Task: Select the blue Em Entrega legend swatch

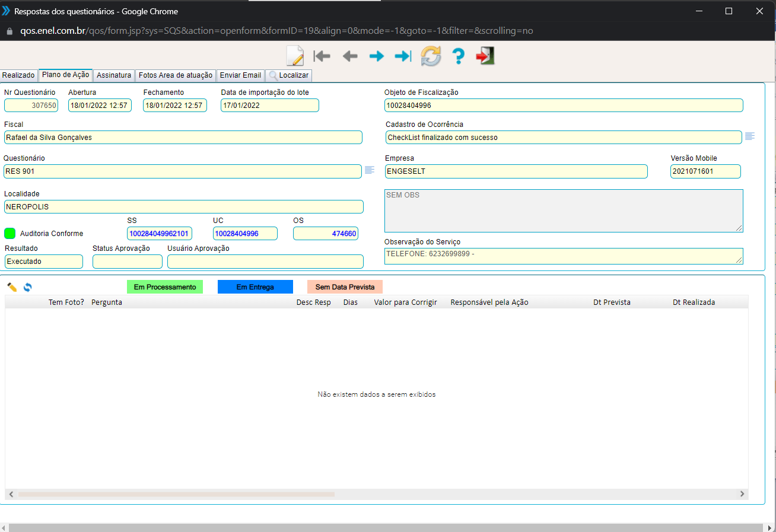Action: pos(255,287)
